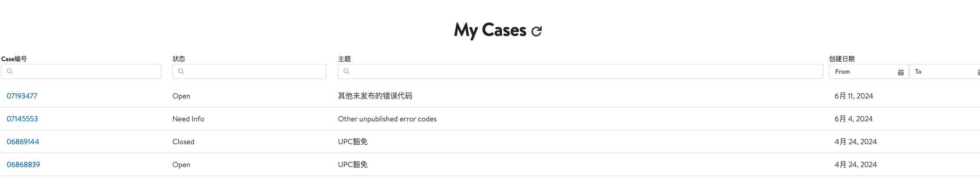Click the magnifier icon in 状态 filter
The image size is (980, 190).
point(181,71)
